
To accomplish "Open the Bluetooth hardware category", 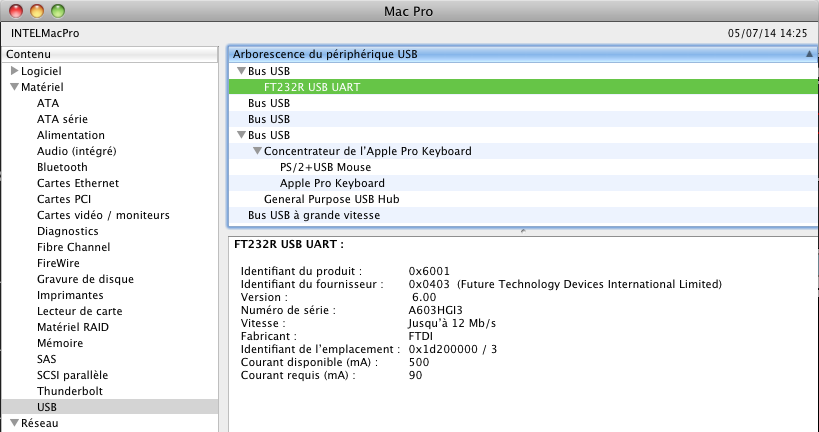I will 62,167.
